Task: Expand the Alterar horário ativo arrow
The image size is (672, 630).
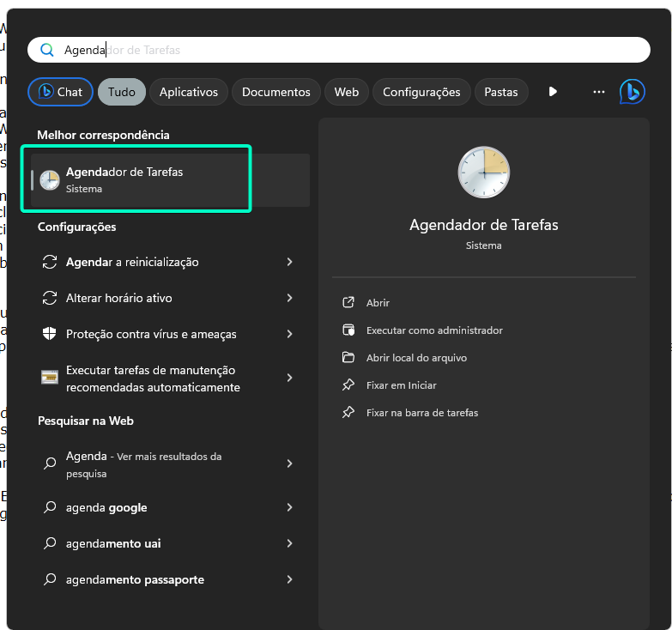Action: click(290, 298)
